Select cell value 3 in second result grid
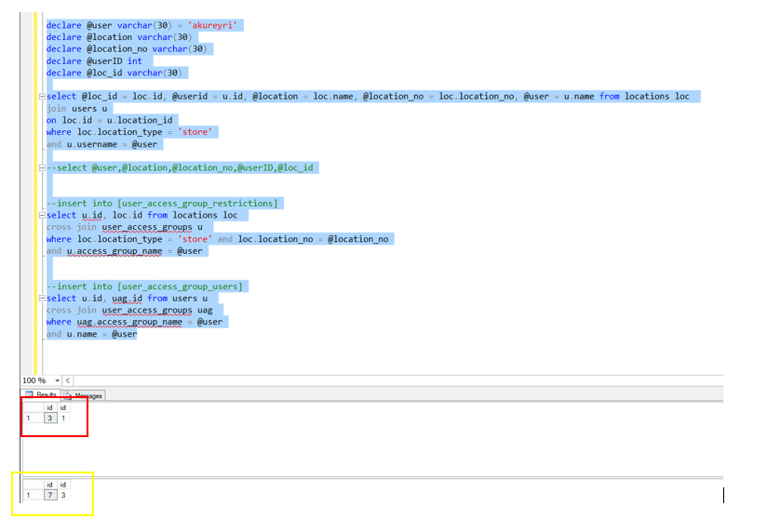Viewport: 767px width, 532px height. tap(63, 496)
